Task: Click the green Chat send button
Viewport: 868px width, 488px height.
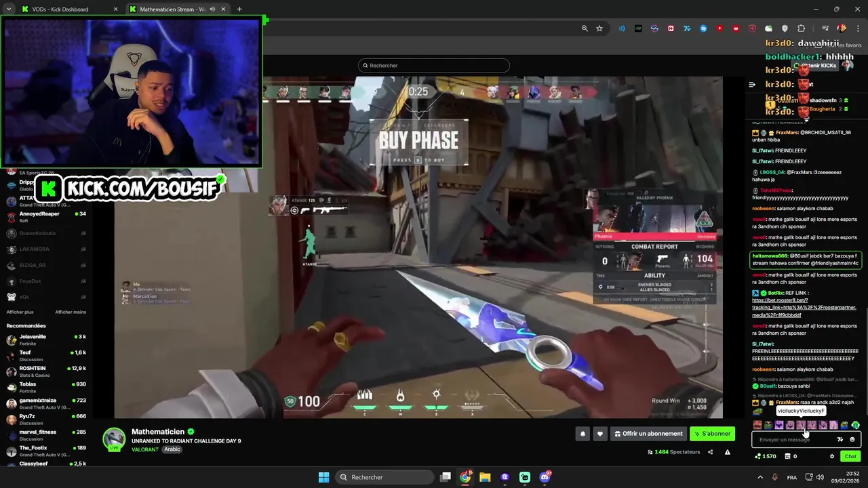Action: point(850,456)
